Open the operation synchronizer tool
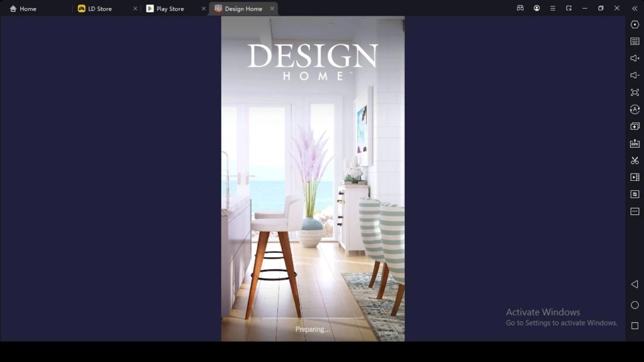The height and width of the screenshot is (362, 644). tap(635, 194)
